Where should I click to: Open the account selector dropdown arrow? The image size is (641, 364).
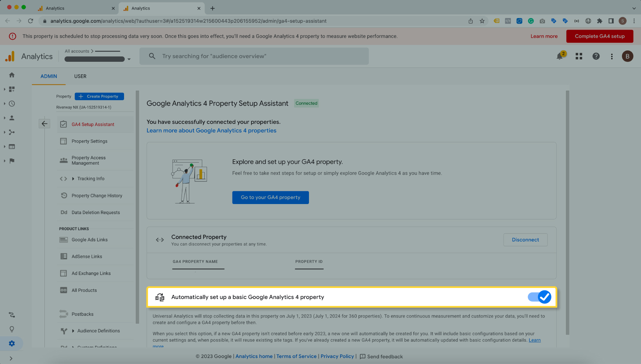click(129, 59)
